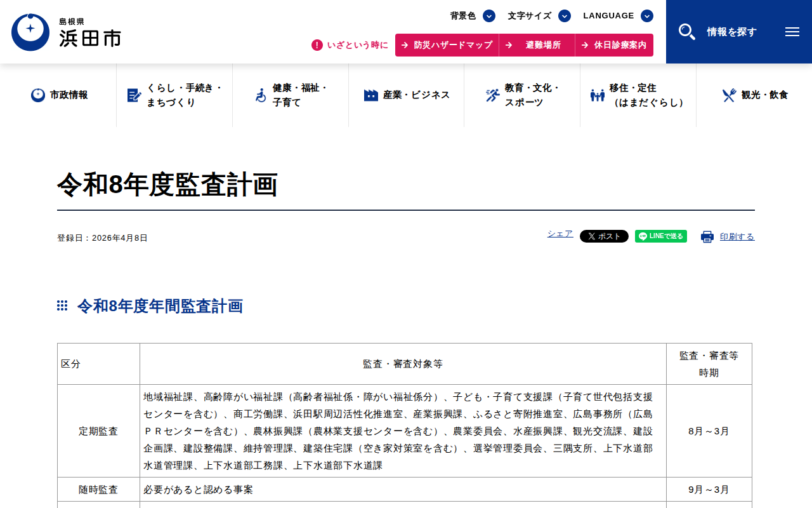812x508 pixels.
Task: Click the 教育・文化 running figure icon
Action: coord(492,95)
